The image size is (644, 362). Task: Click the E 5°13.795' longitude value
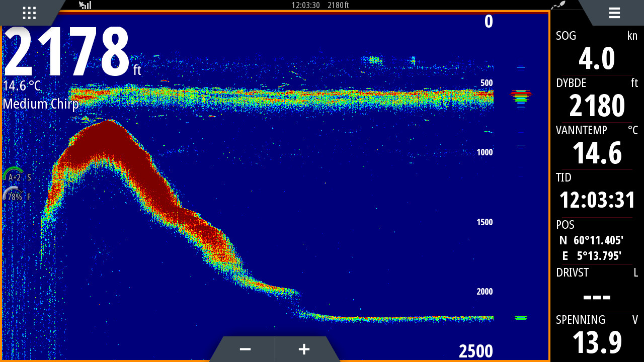click(591, 256)
